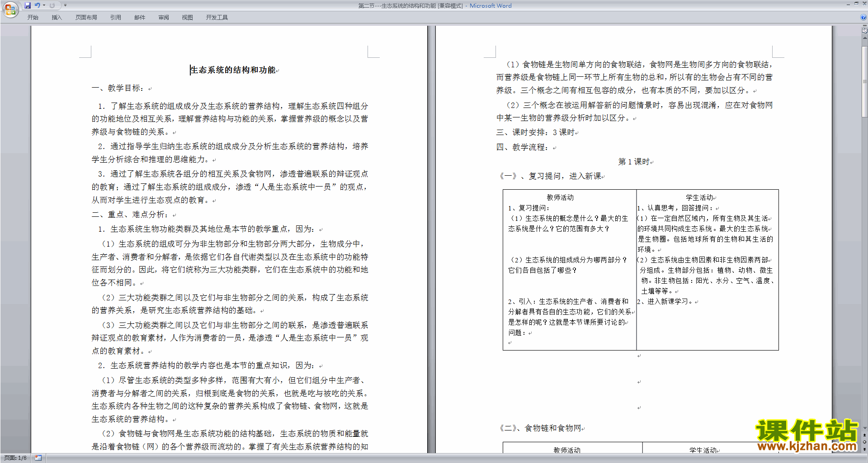Open the round Office button menu
868x463 pixels.
click(10, 9)
